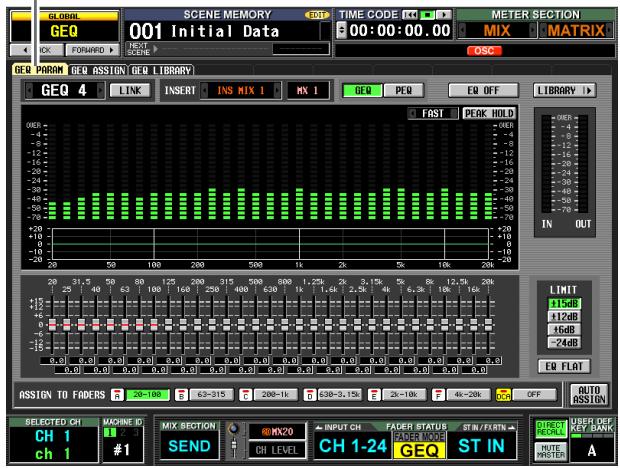Image resolution: width=620 pixels, height=468 pixels.
Task: Assign the 4k-20k band range to fader F
Action: coord(468,395)
